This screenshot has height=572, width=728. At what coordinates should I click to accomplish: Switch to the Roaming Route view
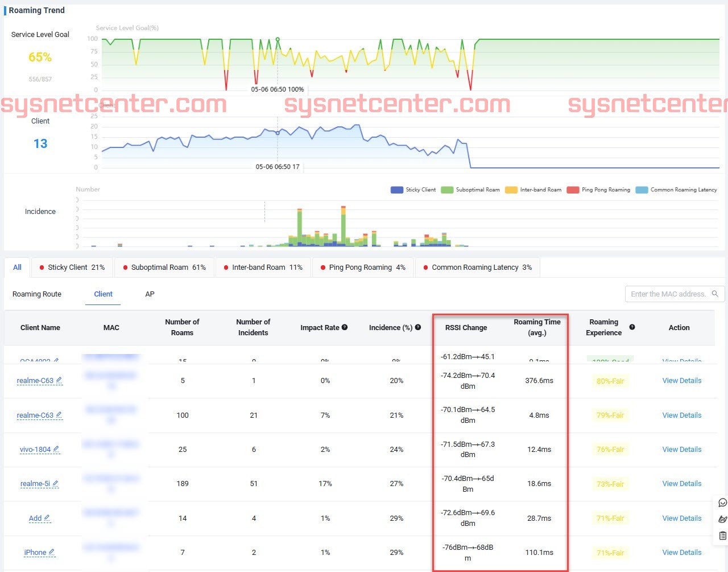37,294
